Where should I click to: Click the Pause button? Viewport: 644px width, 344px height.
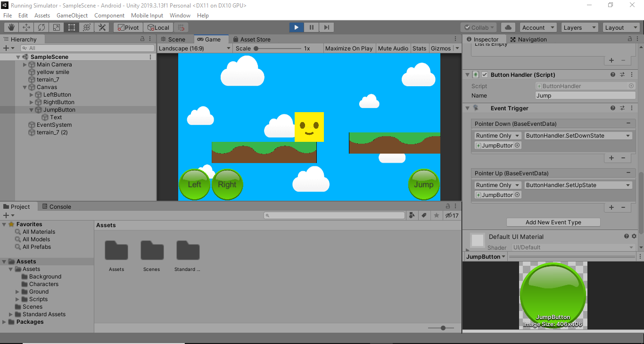click(x=312, y=27)
